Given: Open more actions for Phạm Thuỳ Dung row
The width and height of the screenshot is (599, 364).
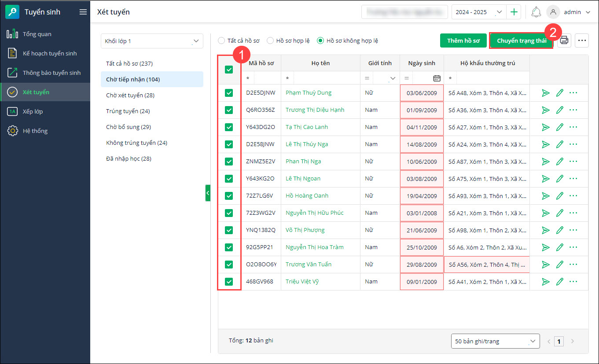Looking at the screenshot, I should (x=573, y=93).
